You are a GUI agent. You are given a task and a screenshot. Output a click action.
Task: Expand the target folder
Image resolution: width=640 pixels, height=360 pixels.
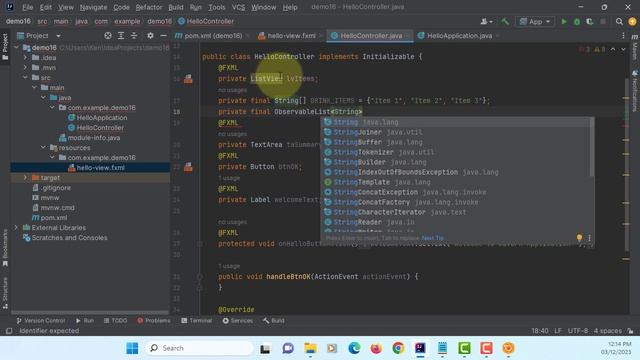(x=25, y=178)
